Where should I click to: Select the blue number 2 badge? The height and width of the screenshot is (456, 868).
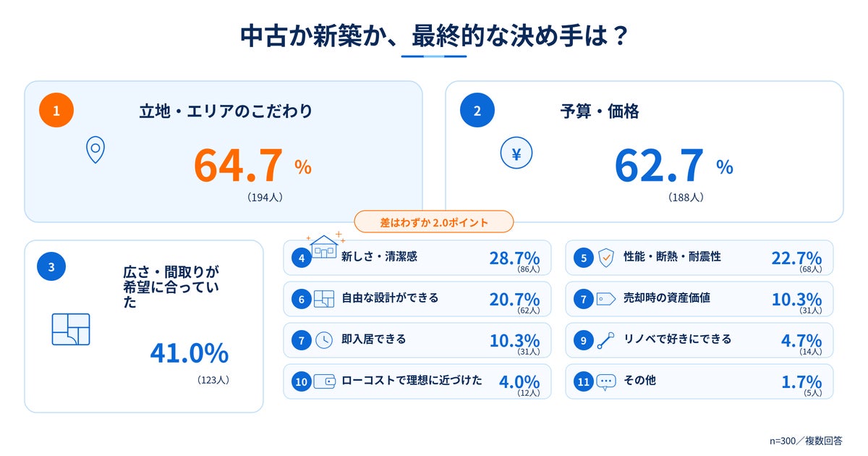[477, 111]
